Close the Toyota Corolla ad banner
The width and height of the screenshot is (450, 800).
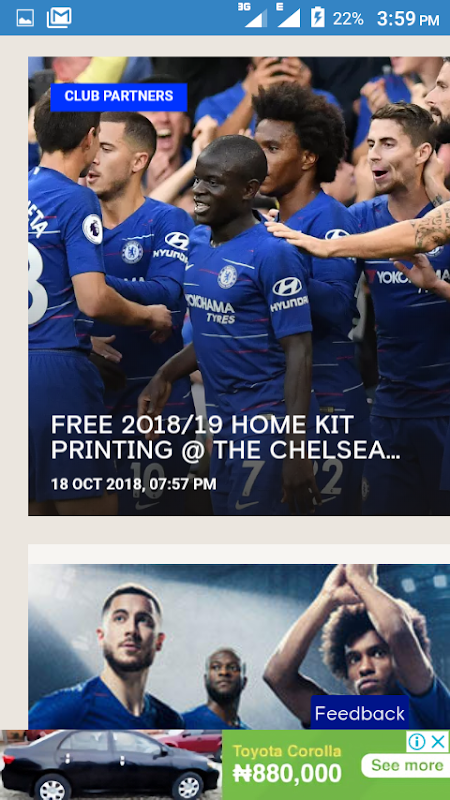click(x=438, y=741)
